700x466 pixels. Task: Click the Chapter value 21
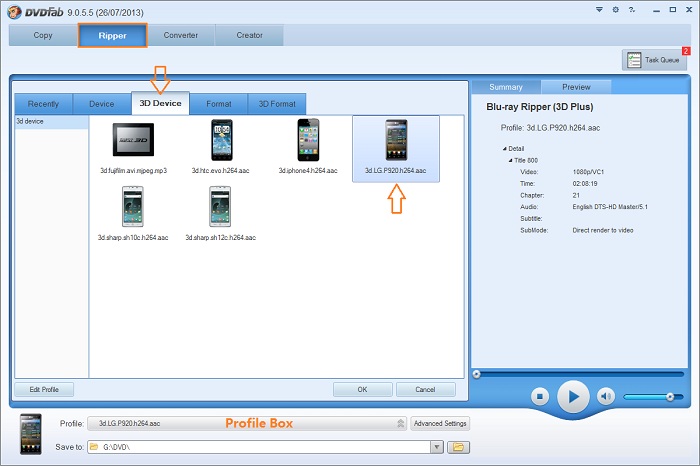pos(576,195)
